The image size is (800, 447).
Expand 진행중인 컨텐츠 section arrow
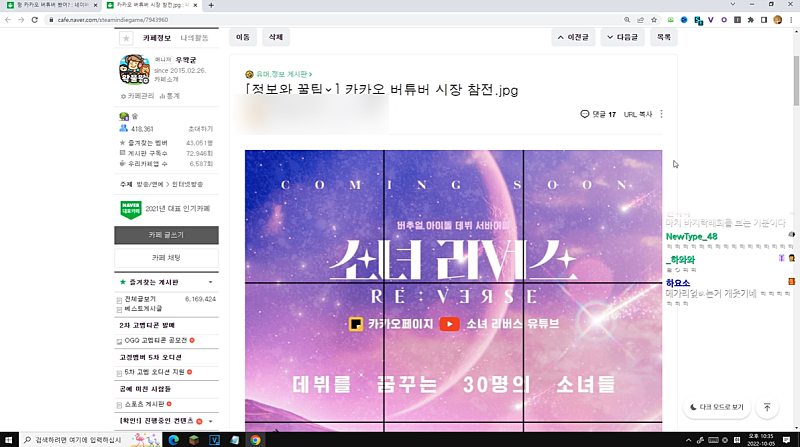click(x=211, y=421)
